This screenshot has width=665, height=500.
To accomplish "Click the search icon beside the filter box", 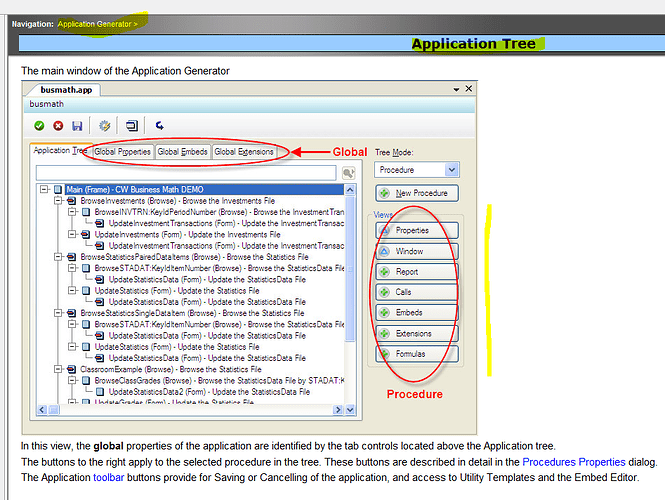I will pyautogui.click(x=348, y=173).
